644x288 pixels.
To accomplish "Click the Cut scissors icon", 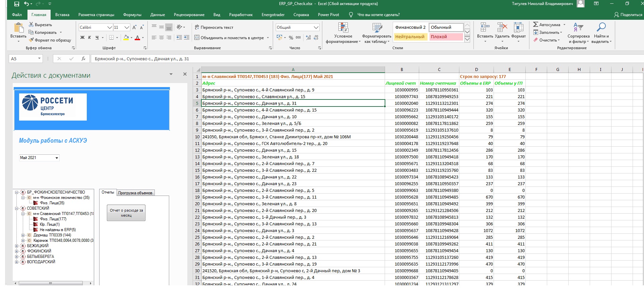I will [31, 24].
